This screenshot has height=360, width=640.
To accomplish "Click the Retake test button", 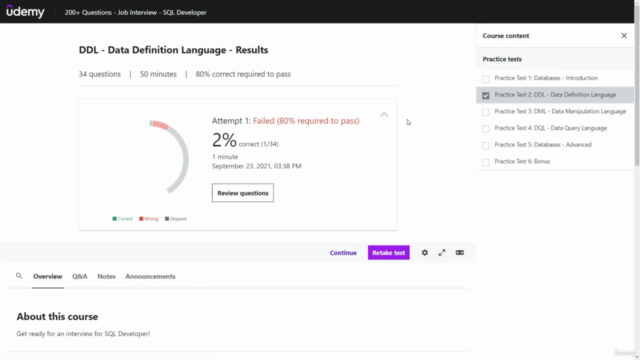I will [389, 253].
